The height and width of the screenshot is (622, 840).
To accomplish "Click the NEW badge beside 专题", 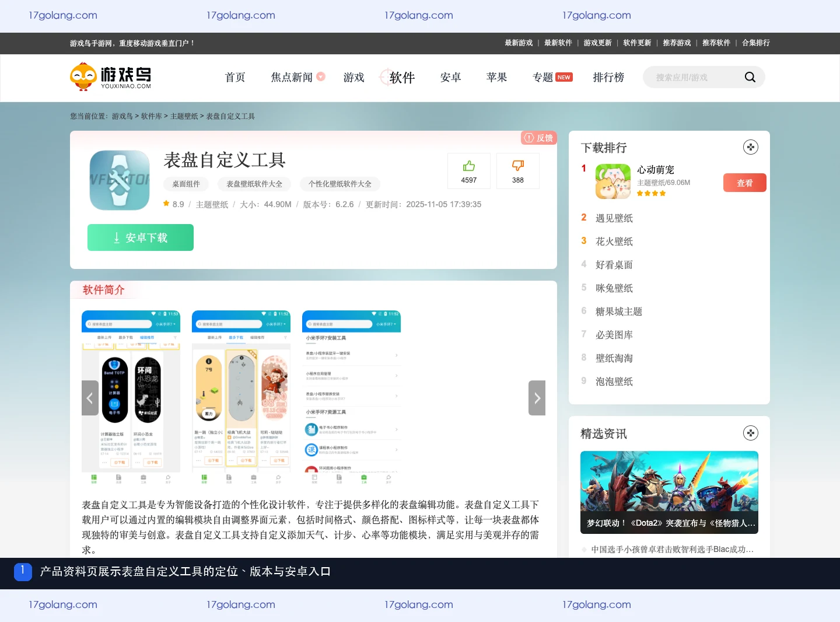I will [564, 77].
